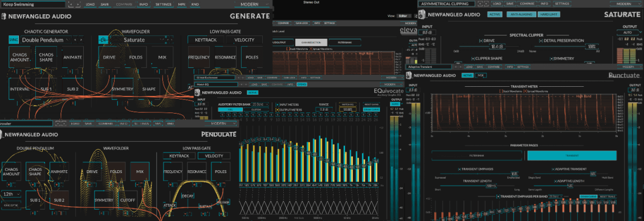Expand the Auditory Filter Bank band dropdown
The image size is (644, 221).
(x=259, y=105)
